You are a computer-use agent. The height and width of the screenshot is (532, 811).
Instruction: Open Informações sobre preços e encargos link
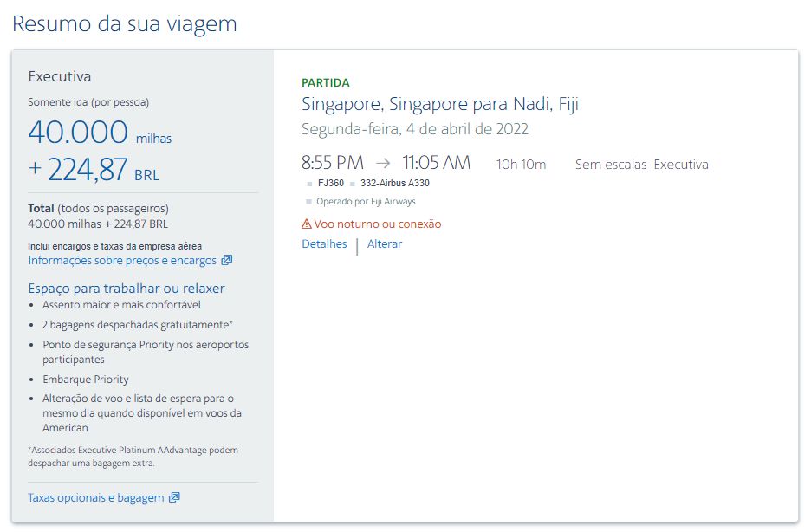[x=122, y=261]
